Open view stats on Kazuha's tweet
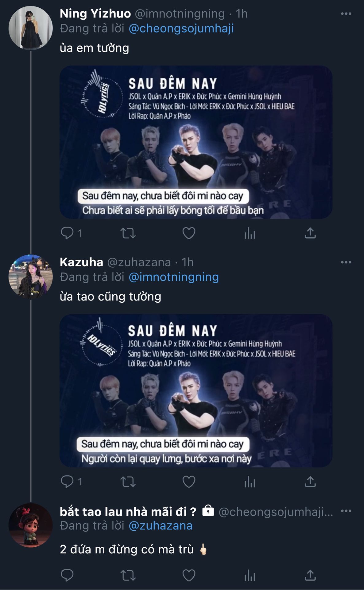Viewport: 364px width, 590px height. (x=250, y=482)
